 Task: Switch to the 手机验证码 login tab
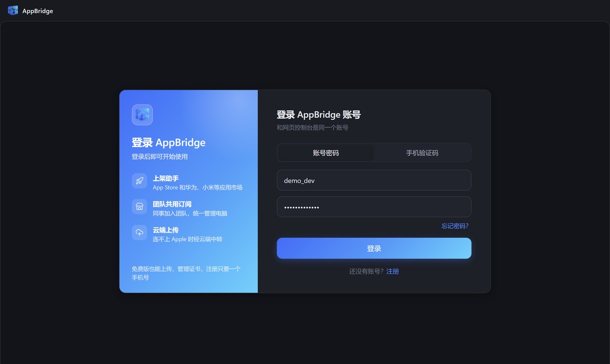click(x=422, y=153)
